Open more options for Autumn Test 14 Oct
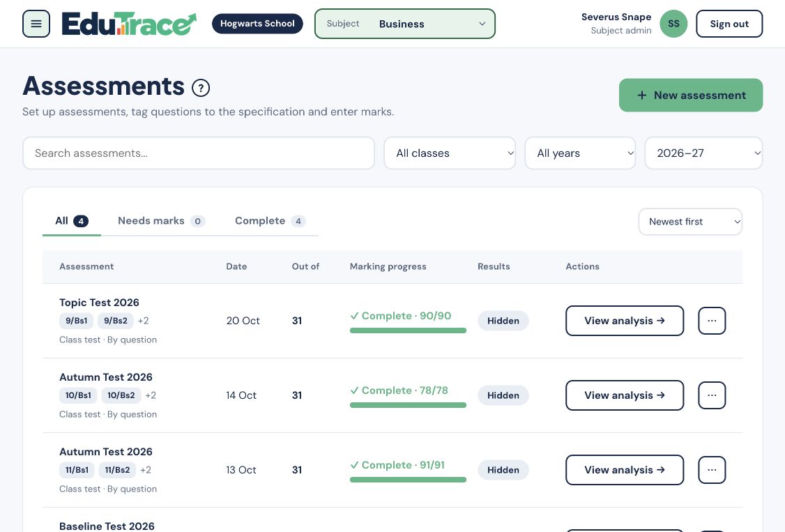 pos(712,395)
